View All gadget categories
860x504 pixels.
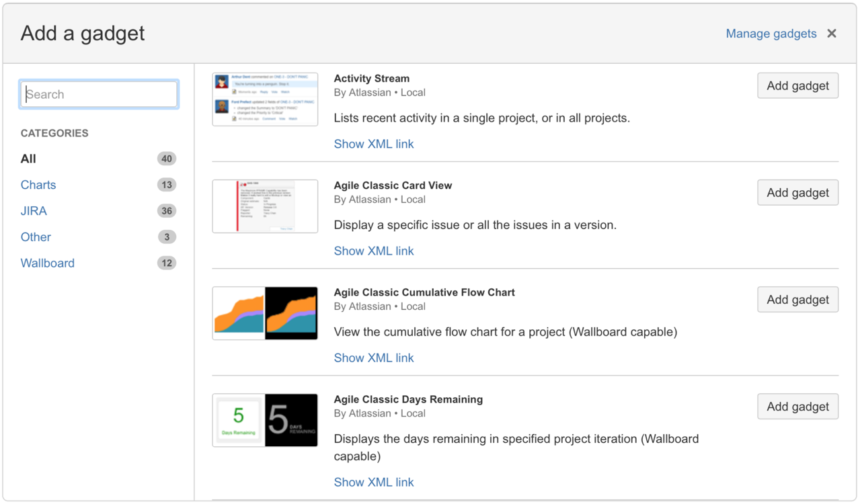click(x=28, y=159)
